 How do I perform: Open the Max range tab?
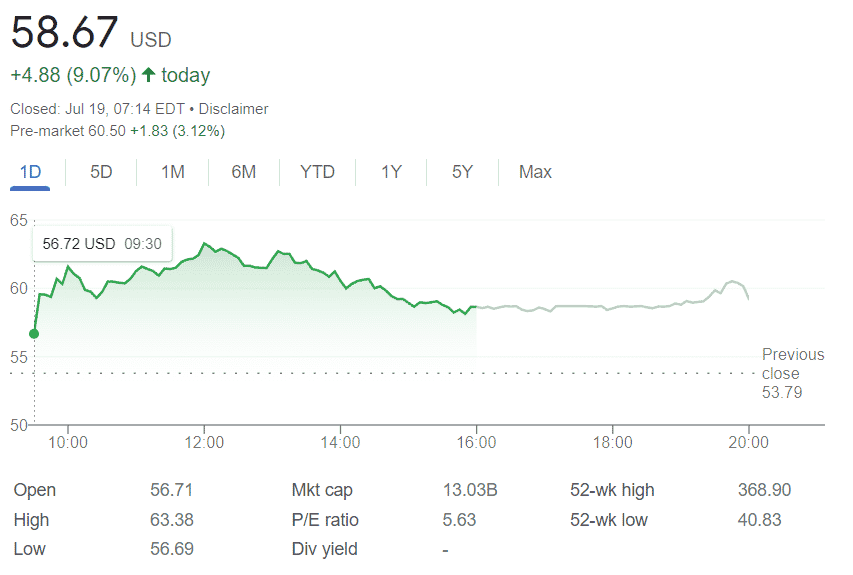pos(535,172)
